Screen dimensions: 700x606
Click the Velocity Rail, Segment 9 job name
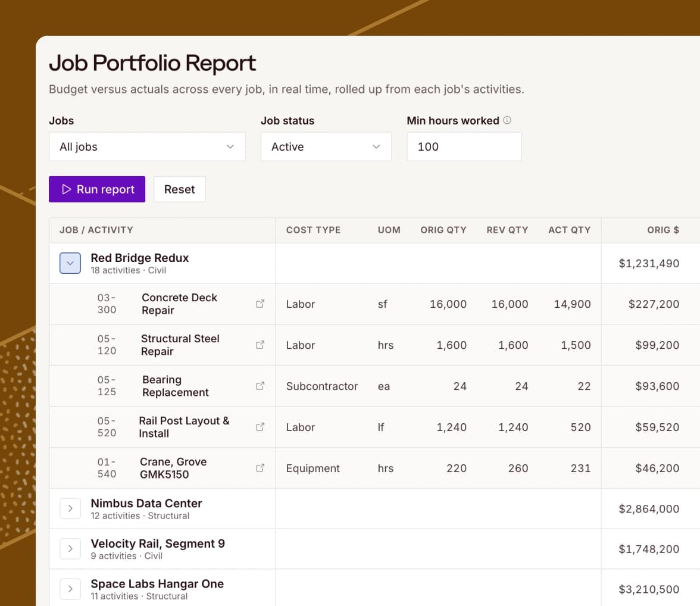[x=158, y=543]
